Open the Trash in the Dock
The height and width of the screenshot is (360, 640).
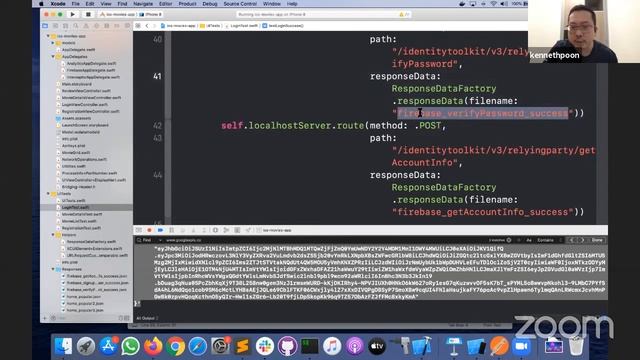pyautogui.click(x=576, y=347)
